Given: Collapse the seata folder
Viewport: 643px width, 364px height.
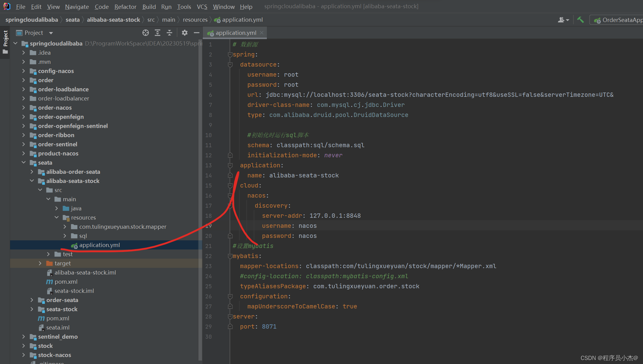Looking at the screenshot, I should click(x=24, y=162).
